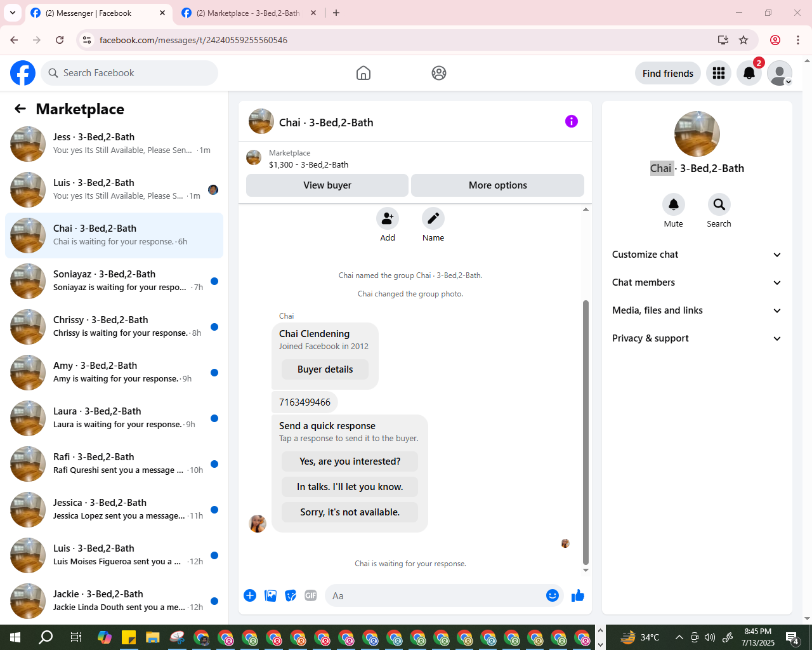Viewport: 812px width, 650px height.
Task: Open more actions plus icon in composer
Action: click(x=250, y=595)
